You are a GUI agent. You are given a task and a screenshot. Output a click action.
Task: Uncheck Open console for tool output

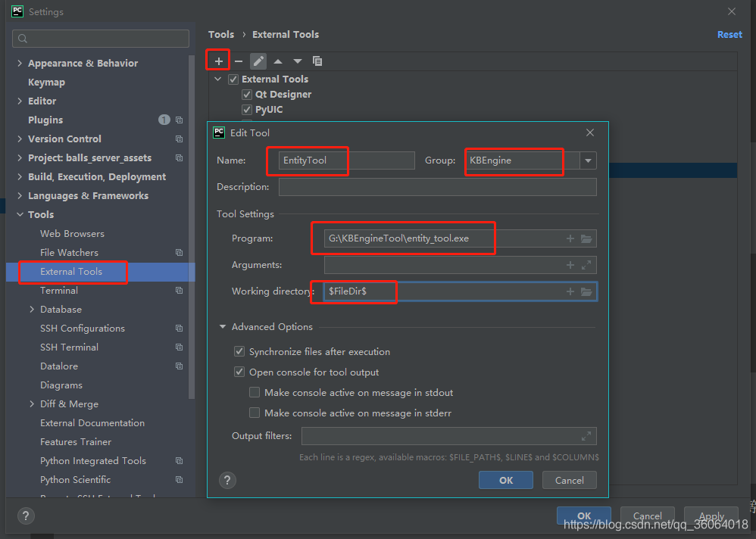[x=240, y=372]
